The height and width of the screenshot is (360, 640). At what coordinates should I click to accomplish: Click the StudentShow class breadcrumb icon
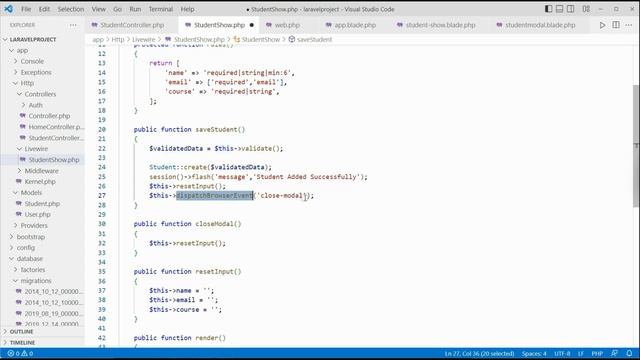(x=237, y=40)
